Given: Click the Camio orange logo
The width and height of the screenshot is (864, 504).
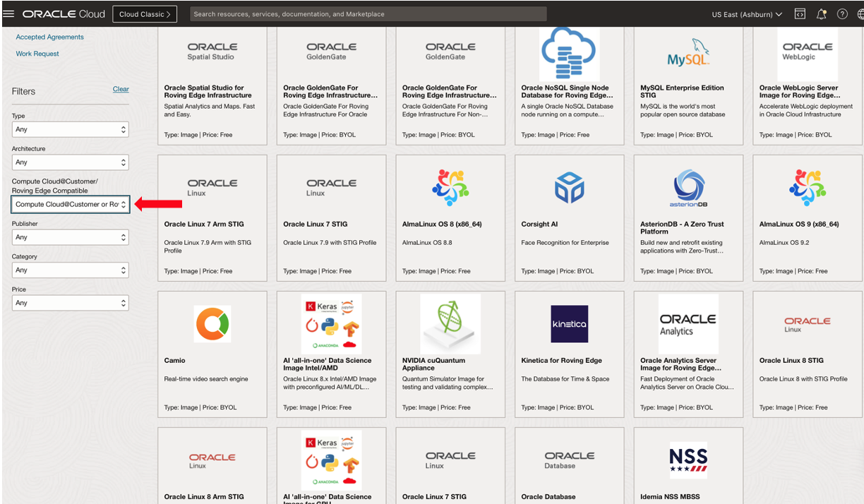Looking at the screenshot, I should [212, 323].
